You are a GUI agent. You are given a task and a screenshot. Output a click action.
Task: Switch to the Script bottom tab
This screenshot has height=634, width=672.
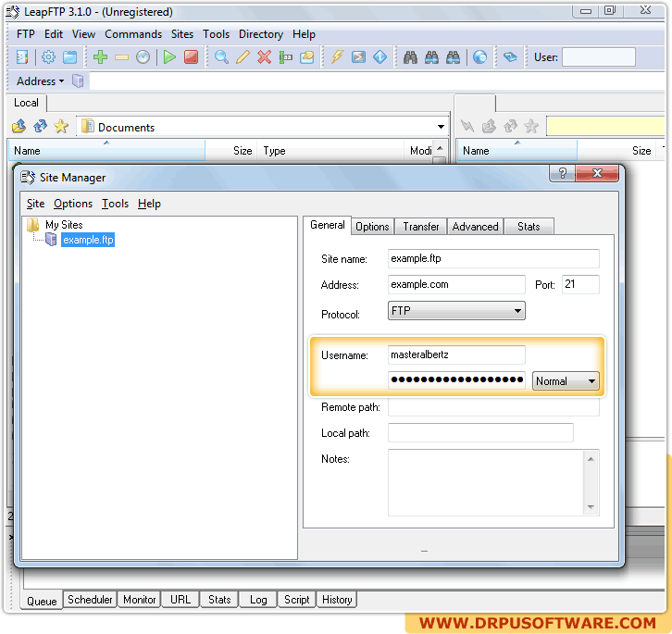(296, 600)
